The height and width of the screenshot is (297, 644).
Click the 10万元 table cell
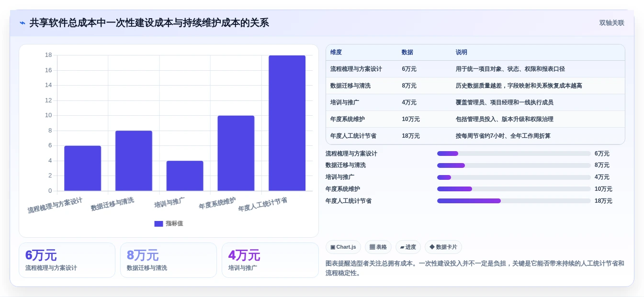tap(411, 119)
